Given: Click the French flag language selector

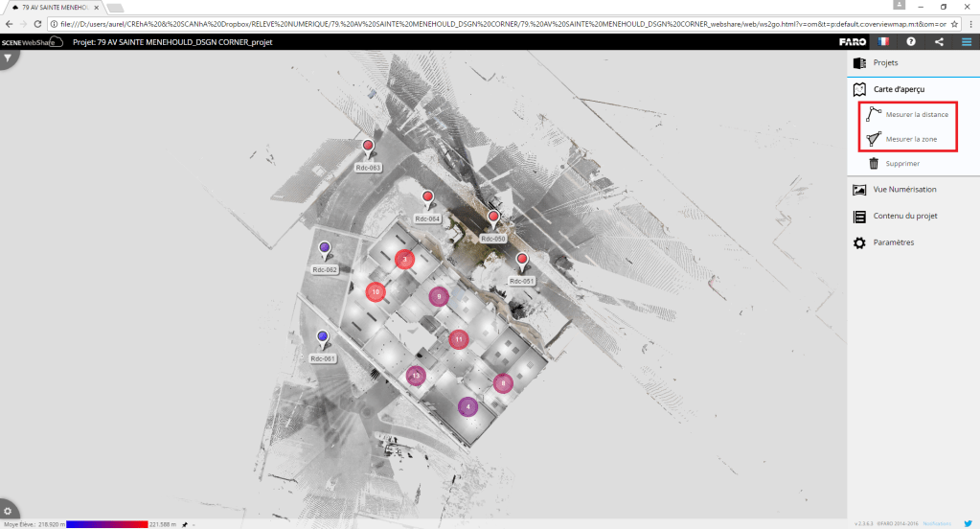Looking at the screenshot, I should 882,42.
